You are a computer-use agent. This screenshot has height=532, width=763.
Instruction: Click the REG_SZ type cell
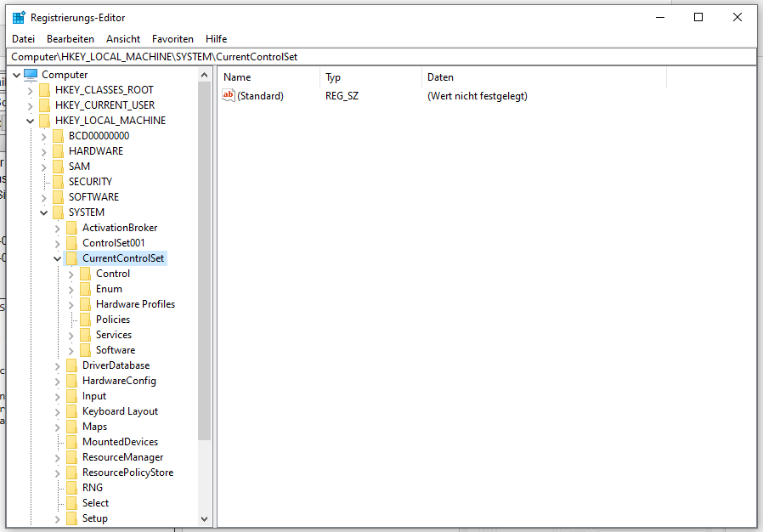tap(342, 96)
